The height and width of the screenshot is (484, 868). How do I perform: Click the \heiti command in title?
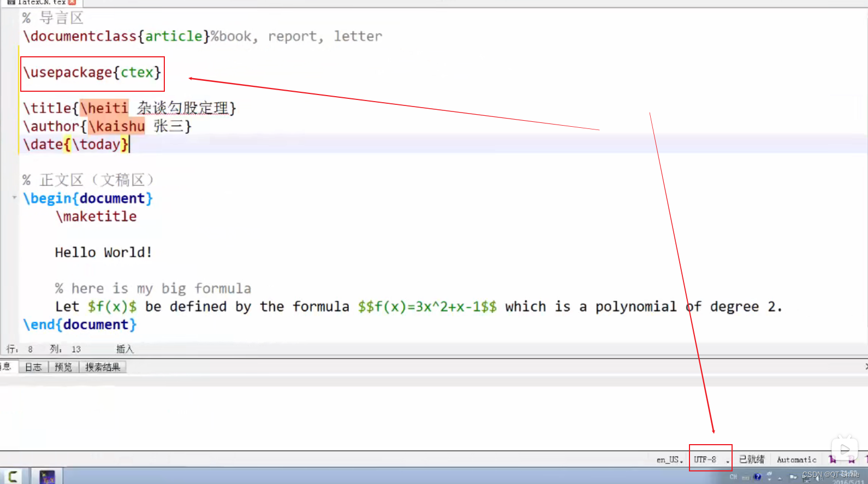(x=104, y=108)
